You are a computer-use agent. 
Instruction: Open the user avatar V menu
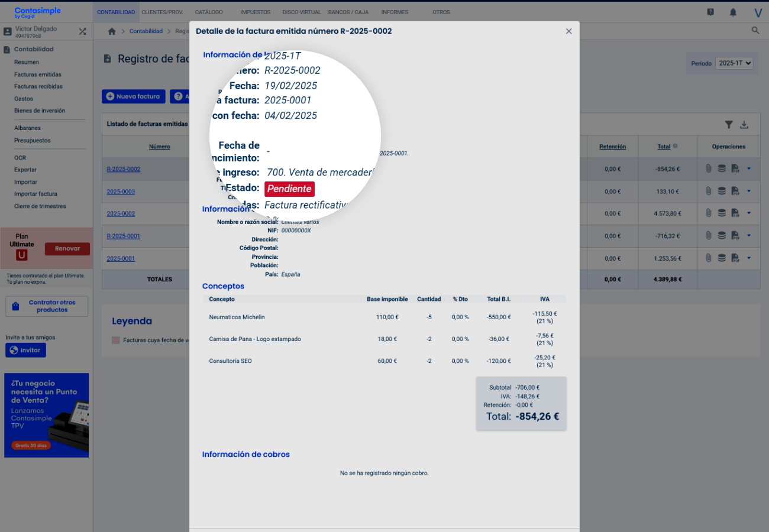pos(758,12)
